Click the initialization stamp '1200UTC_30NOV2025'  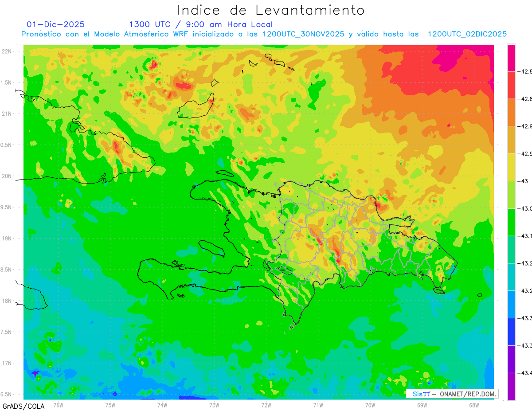(x=303, y=34)
